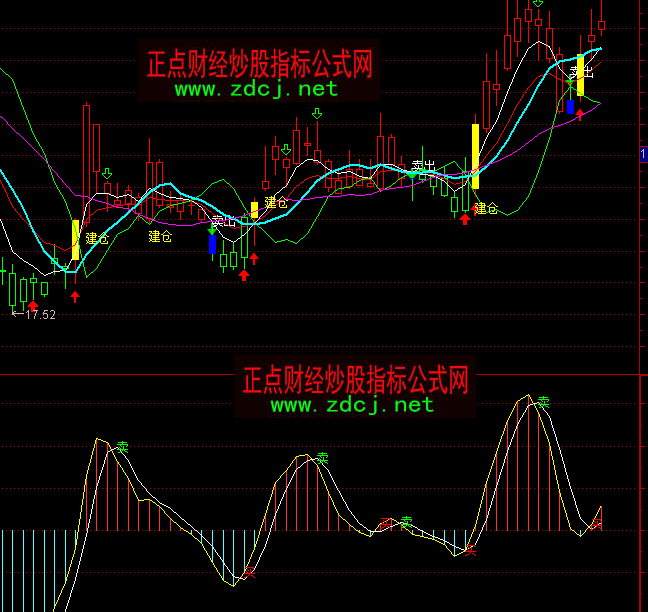This screenshot has width=648, height=612.
Task: Click the upper www.zdcj.net website link
Action: click(257, 89)
